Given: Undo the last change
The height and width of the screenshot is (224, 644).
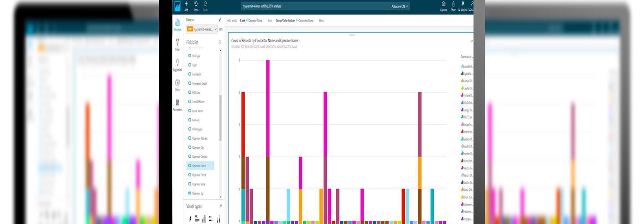Looking at the screenshot, I should pos(196,5).
